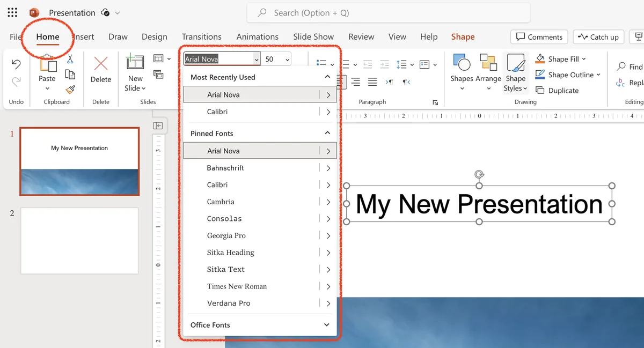
Task: Copy selection with the copy icon
Action: pyautogui.click(x=70, y=75)
